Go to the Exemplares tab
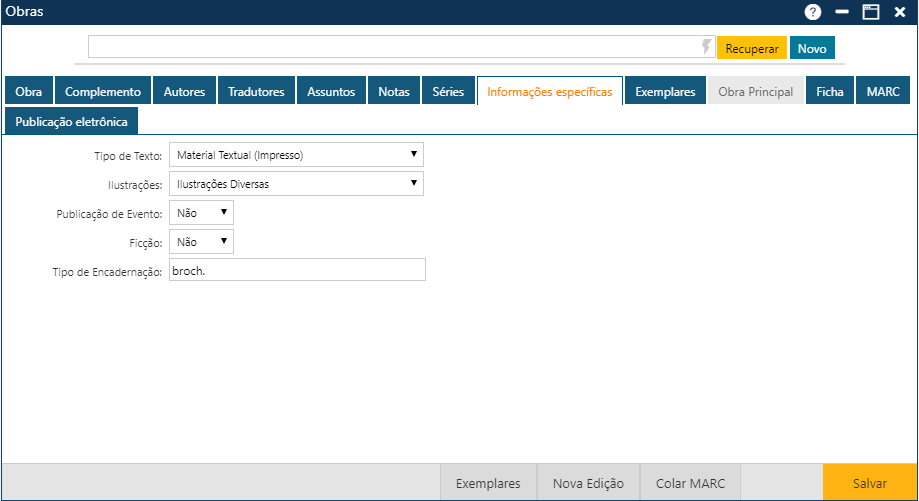The image size is (919, 501). pos(665,91)
